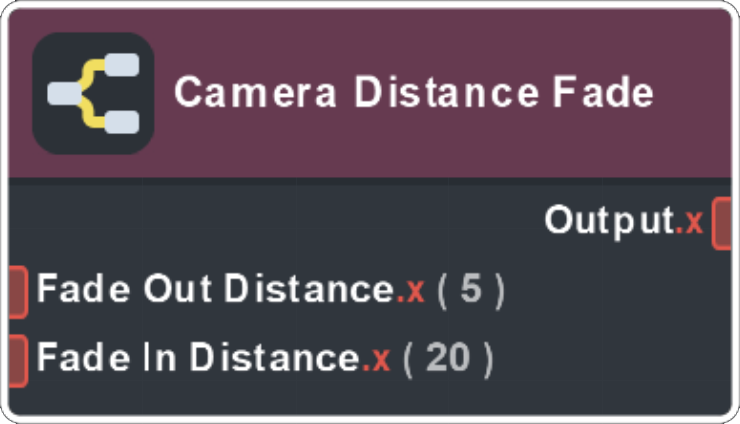Select the Camera Distance Fade title text

(x=413, y=93)
